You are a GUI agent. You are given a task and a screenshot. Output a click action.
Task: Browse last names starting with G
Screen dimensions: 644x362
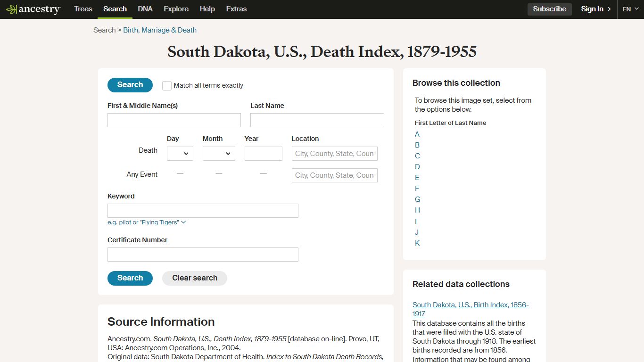417,199
